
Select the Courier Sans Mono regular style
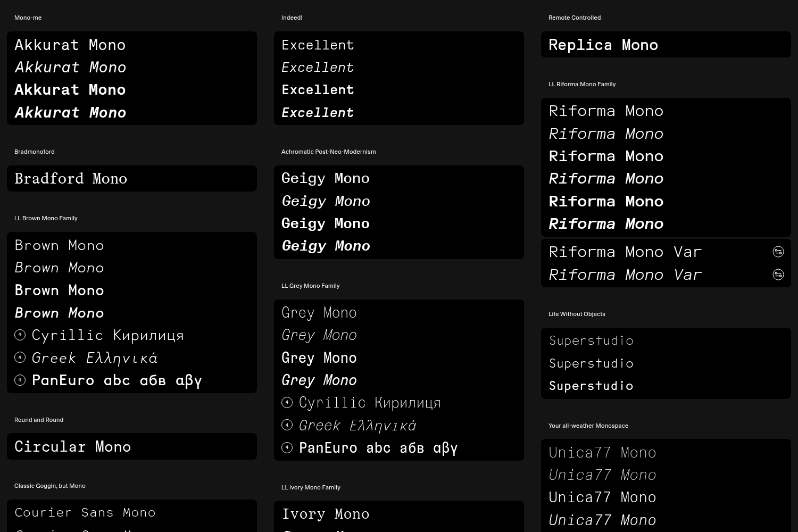[x=85, y=513]
